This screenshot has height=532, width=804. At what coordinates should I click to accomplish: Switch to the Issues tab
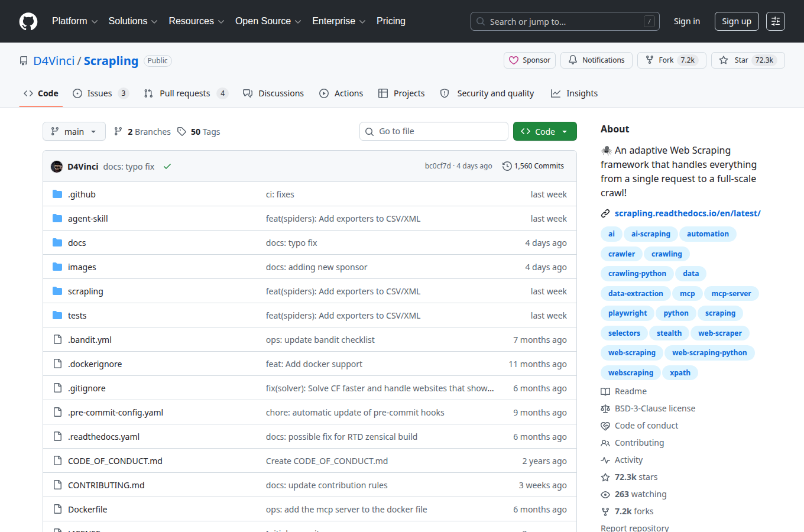pos(100,93)
